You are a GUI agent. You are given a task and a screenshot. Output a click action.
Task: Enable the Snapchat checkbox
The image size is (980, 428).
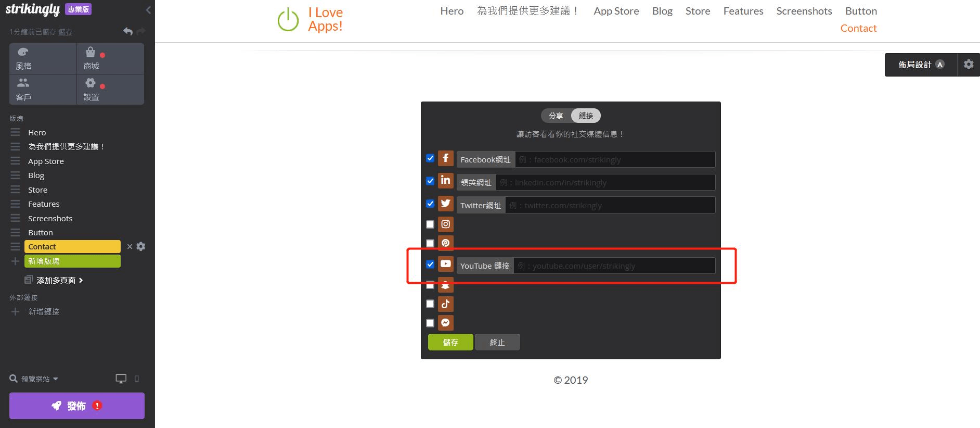[x=430, y=285]
